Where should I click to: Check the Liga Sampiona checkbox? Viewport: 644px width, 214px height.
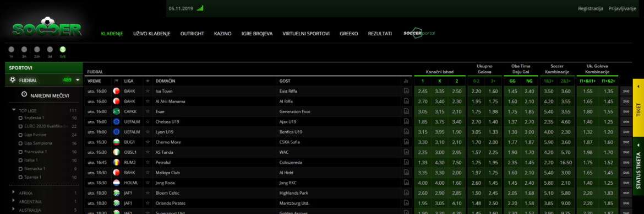point(20,143)
